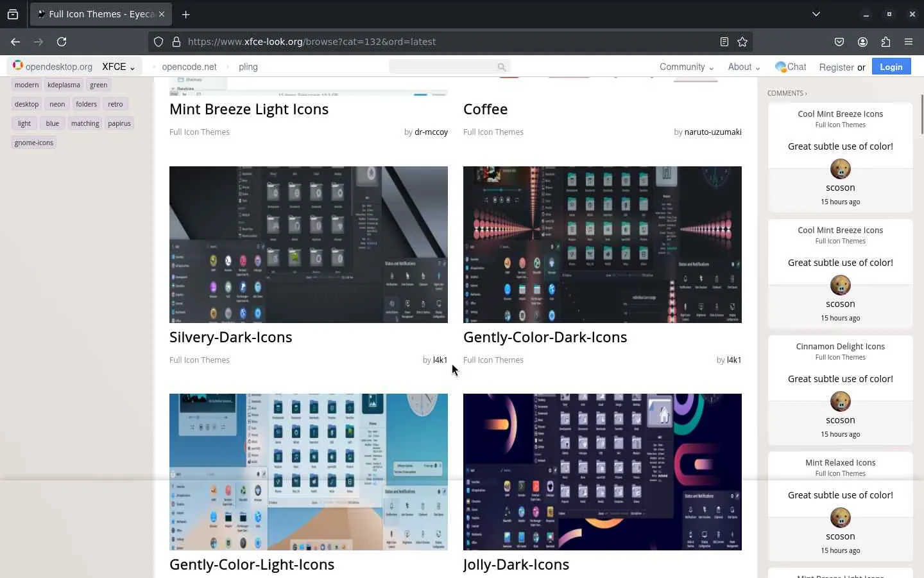Open author naruto-uzumaki's profile

pyautogui.click(x=713, y=132)
